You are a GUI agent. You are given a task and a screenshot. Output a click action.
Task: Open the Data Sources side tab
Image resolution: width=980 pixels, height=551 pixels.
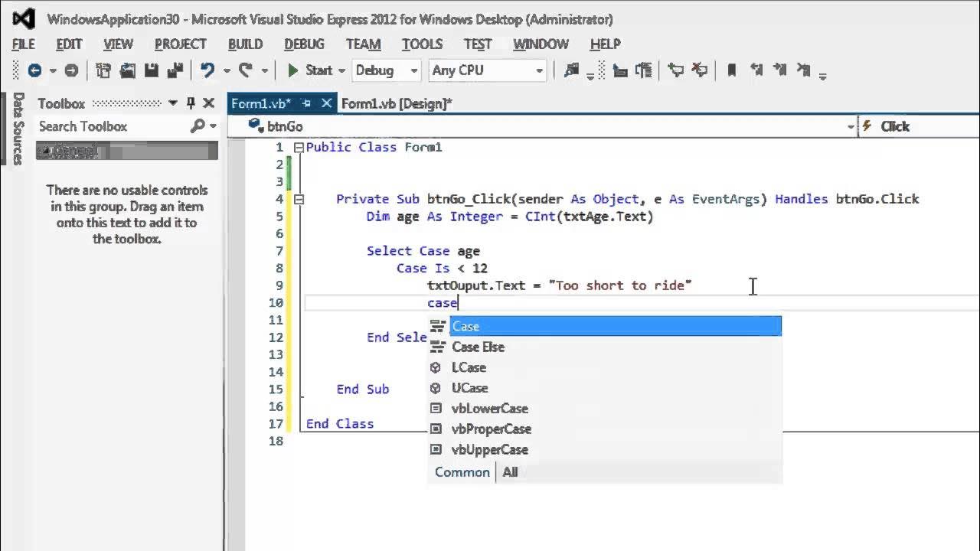tap(18, 129)
